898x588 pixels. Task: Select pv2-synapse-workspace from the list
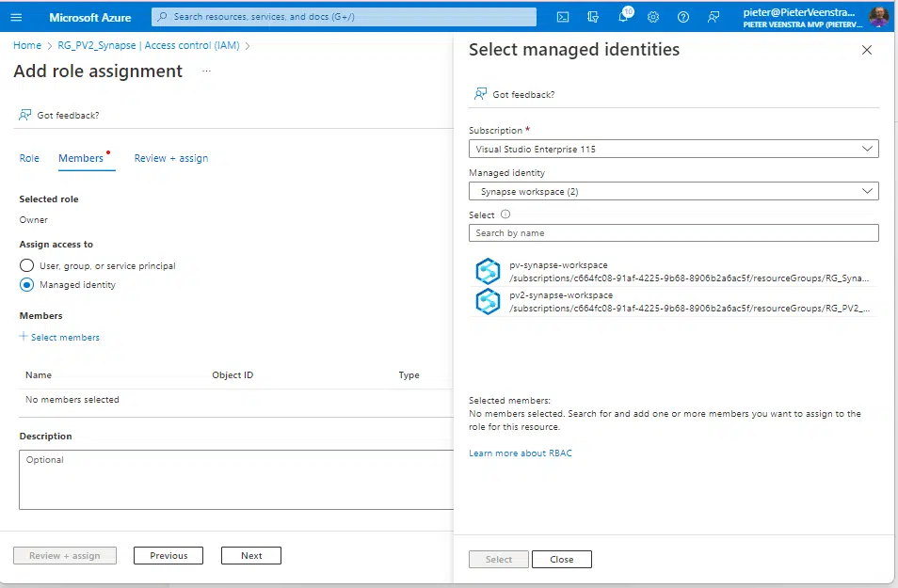pyautogui.click(x=674, y=302)
